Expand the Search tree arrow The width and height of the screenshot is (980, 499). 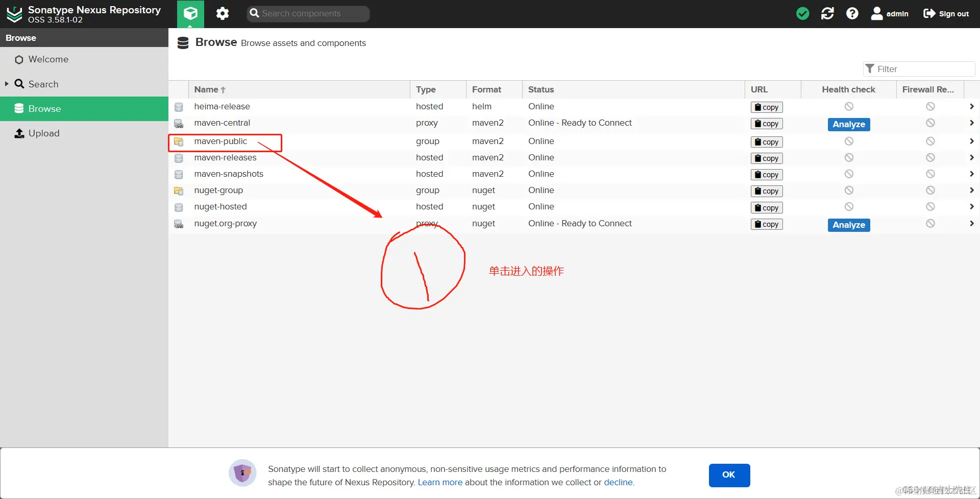click(x=7, y=84)
